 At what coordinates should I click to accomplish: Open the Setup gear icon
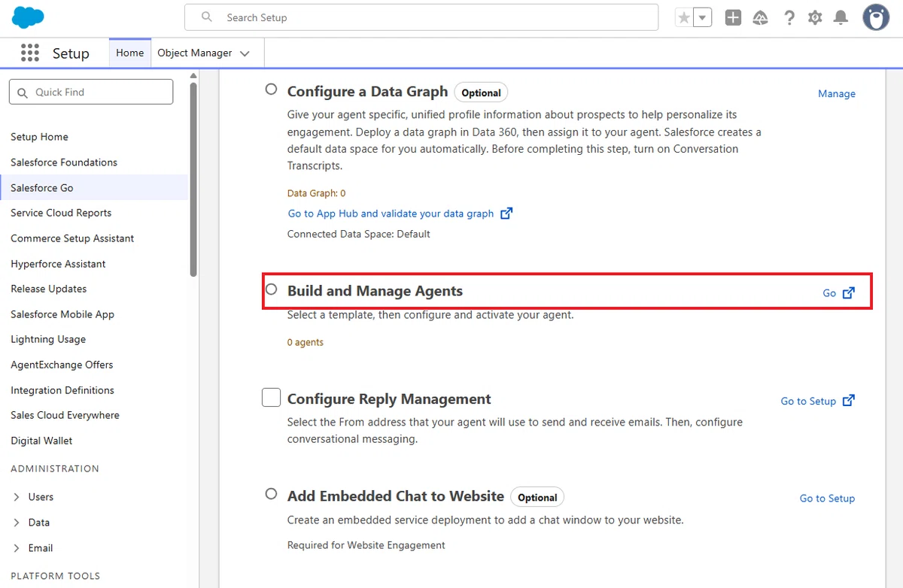(815, 17)
